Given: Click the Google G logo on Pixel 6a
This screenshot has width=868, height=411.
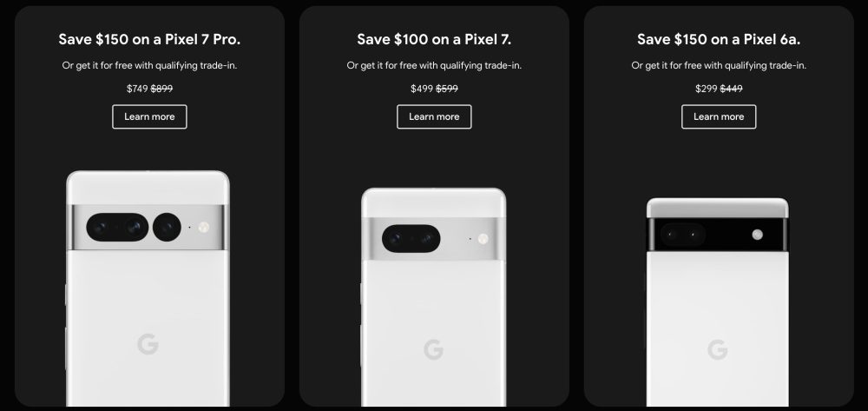Looking at the screenshot, I should coord(718,349).
